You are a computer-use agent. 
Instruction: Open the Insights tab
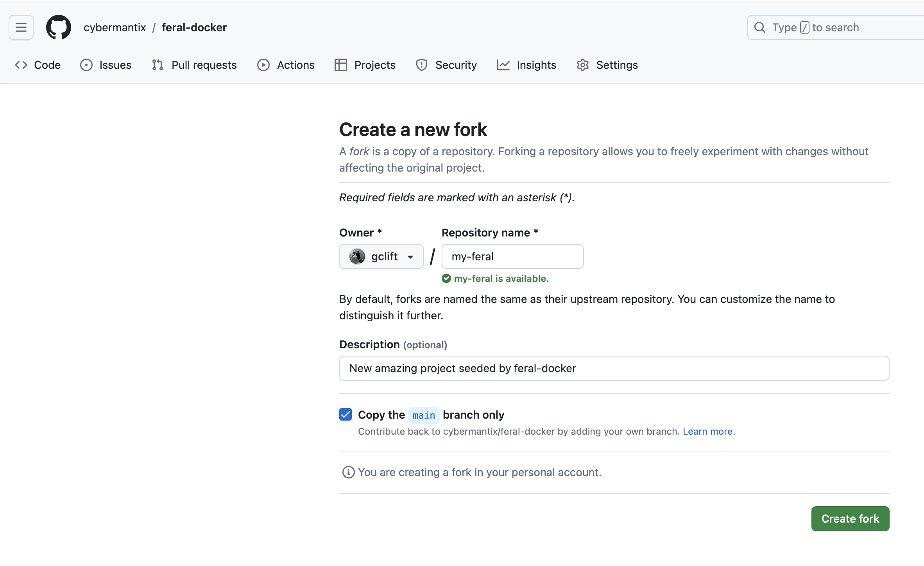click(x=526, y=65)
